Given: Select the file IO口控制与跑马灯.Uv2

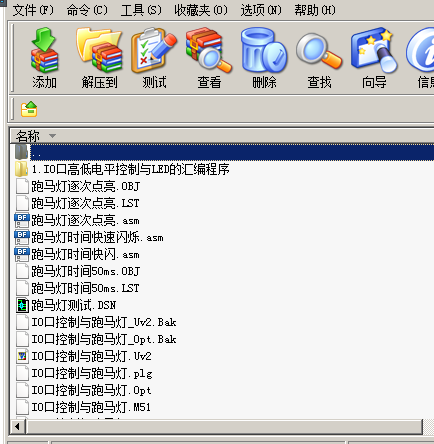Looking at the screenshot, I should click(x=91, y=356).
